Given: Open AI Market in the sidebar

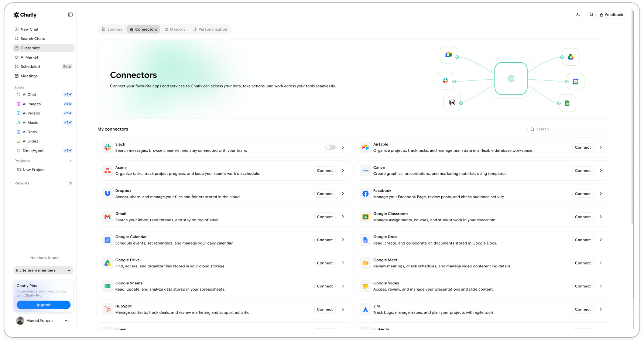Looking at the screenshot, I should 43,57.
